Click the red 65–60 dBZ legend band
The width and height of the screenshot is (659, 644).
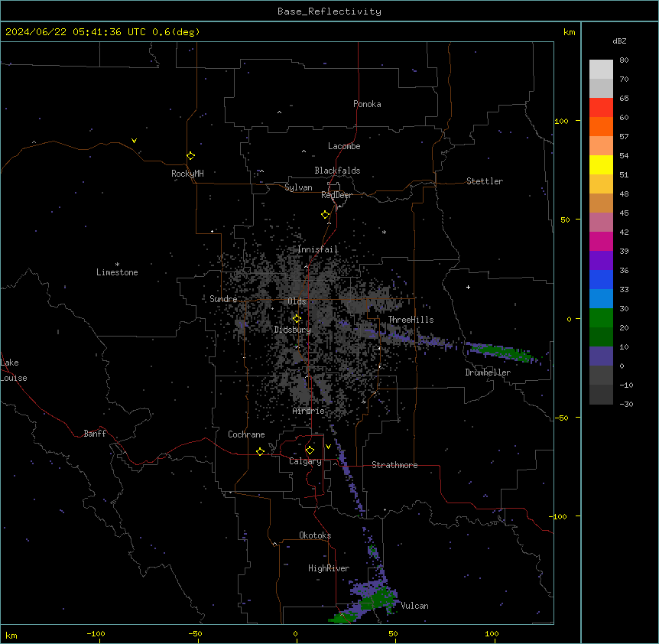pyautogui.click(x=601, y=108)
